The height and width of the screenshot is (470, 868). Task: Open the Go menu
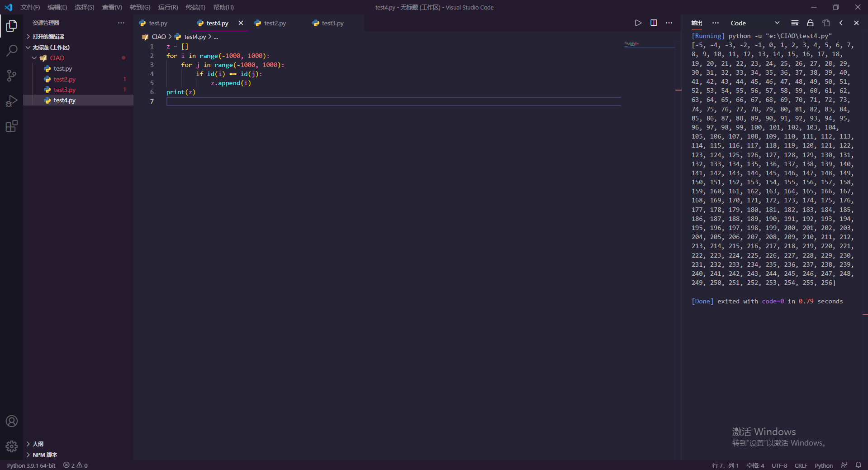(x=140, y=7)
